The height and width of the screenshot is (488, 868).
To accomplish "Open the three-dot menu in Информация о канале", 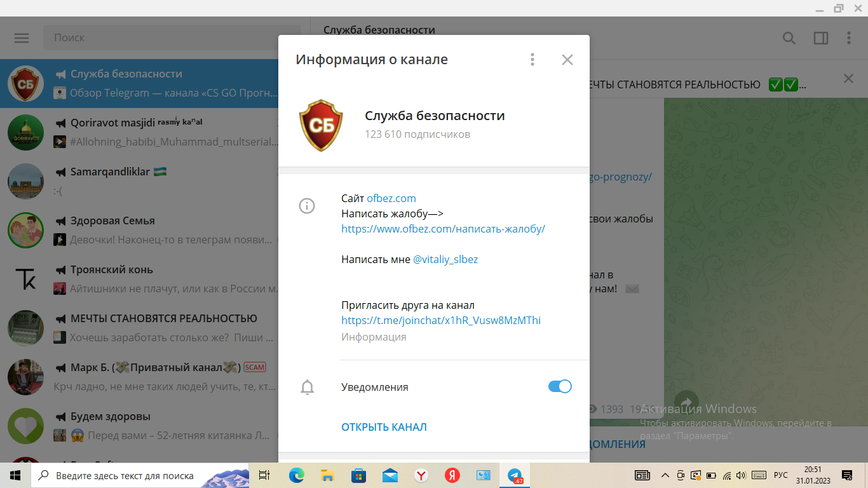I will [532, 59].
